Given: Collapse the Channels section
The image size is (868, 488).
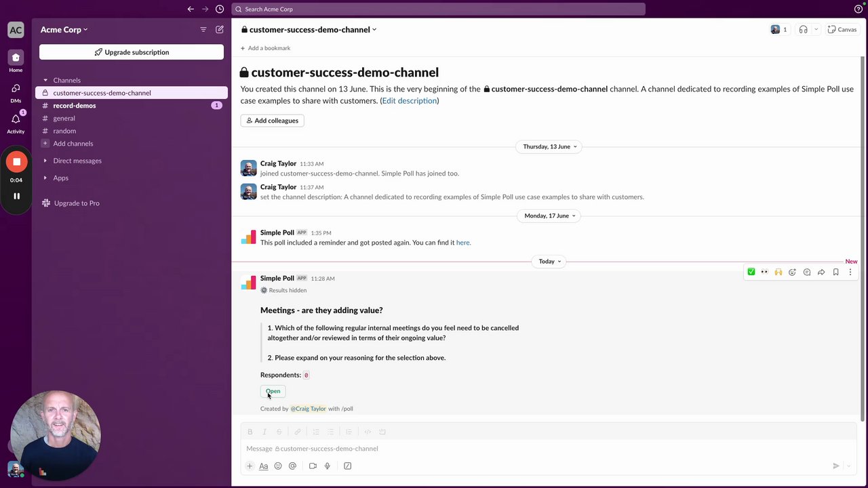Looking at the screenshot, I should point(46,80).
